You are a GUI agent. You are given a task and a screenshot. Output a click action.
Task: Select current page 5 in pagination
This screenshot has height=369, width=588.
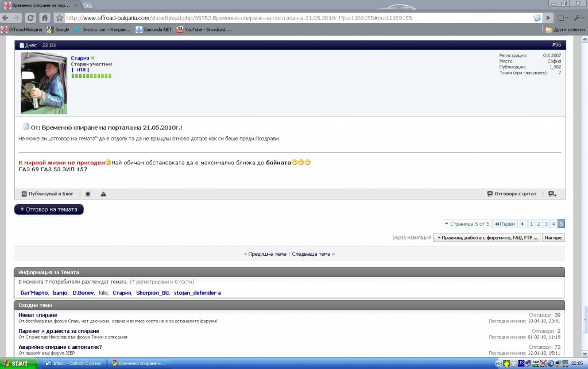(x=561, y=224)
